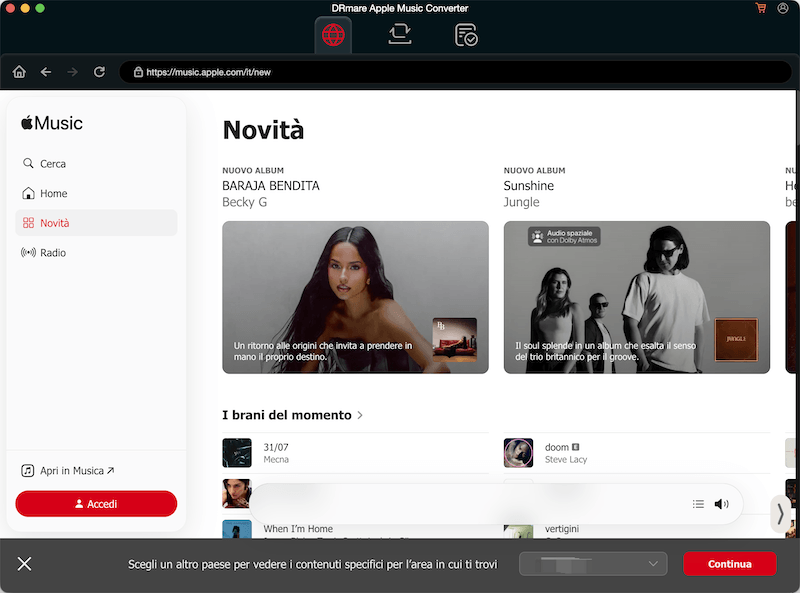The width and height of the screenshot is (800, 593).
Task: Click Steve Lacy artist name
Action: 566,459
